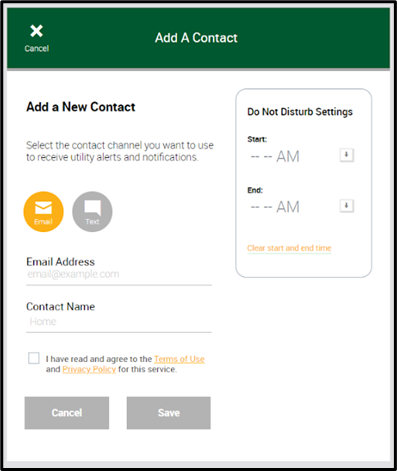Open the Terms of Use link

coord(179,359)
